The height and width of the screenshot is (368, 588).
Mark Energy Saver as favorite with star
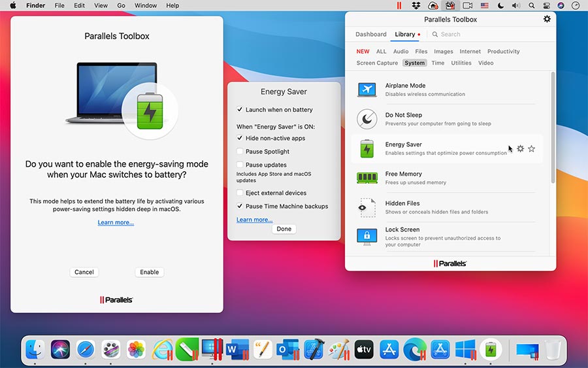coord(531,149)
